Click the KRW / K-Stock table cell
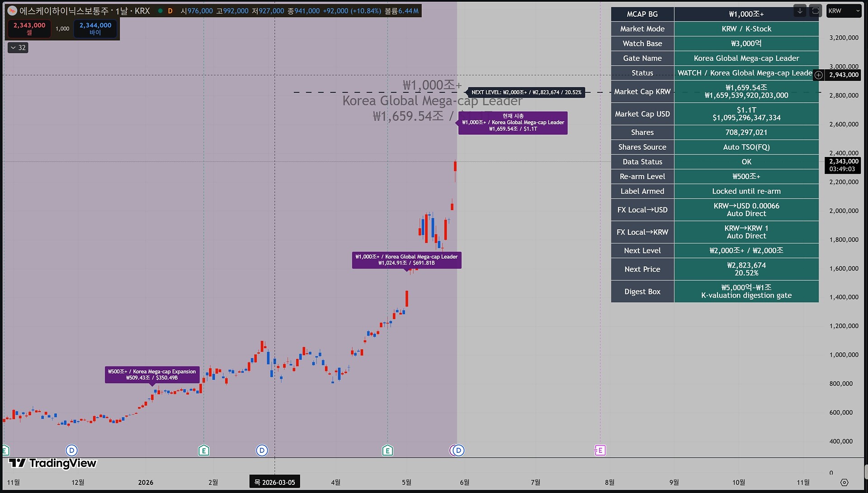The height and width of the screenshot is (493, 868). point(746,29)
